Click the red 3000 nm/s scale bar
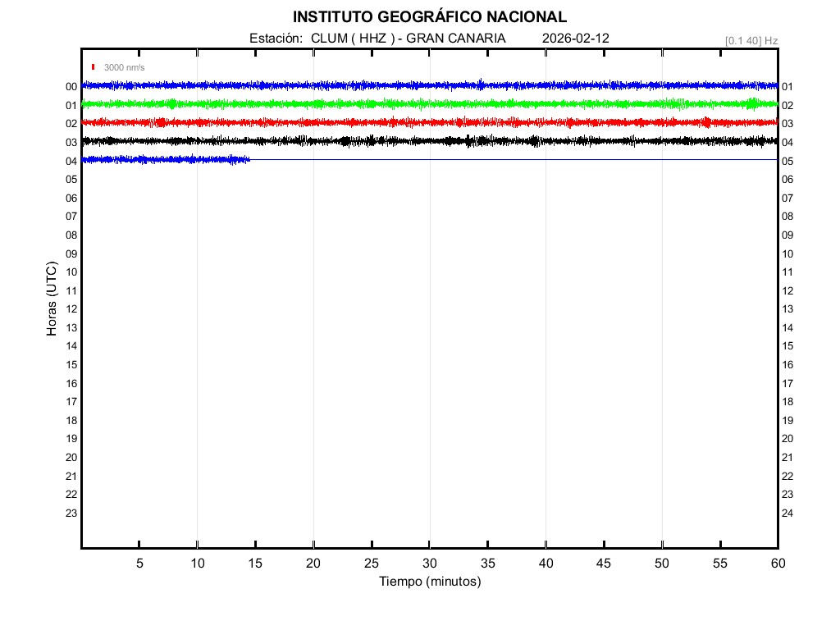The height and width of the screenshot is (630, 840). [x=94, y=67]
